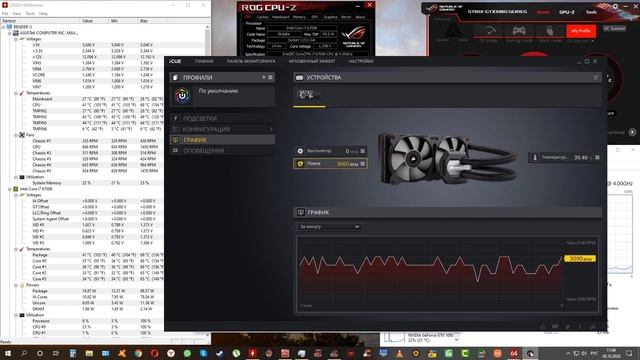Open Skype from the taskbar
The width and height of the screenshot is (640, 360).
pos(203,353)
